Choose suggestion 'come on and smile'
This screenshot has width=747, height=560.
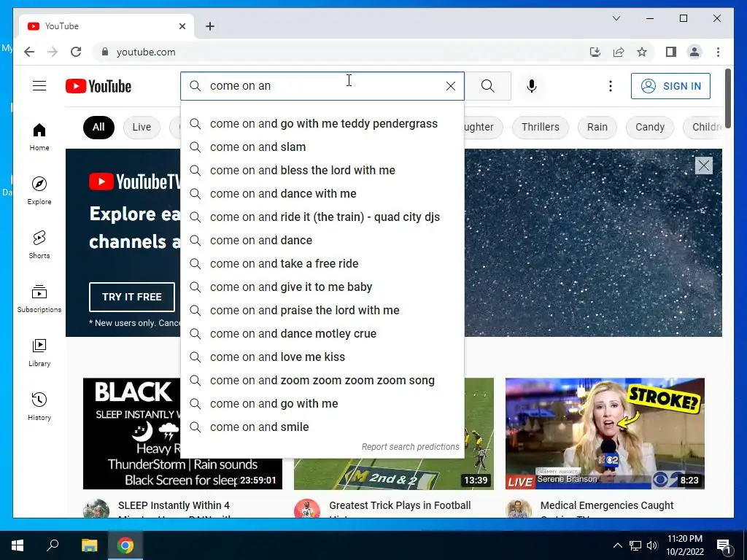pyautogui.click(x=322, y=427)
